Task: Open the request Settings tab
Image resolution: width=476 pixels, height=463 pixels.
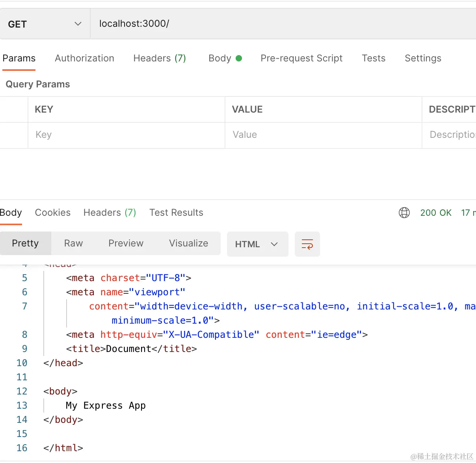Action: 423,58
